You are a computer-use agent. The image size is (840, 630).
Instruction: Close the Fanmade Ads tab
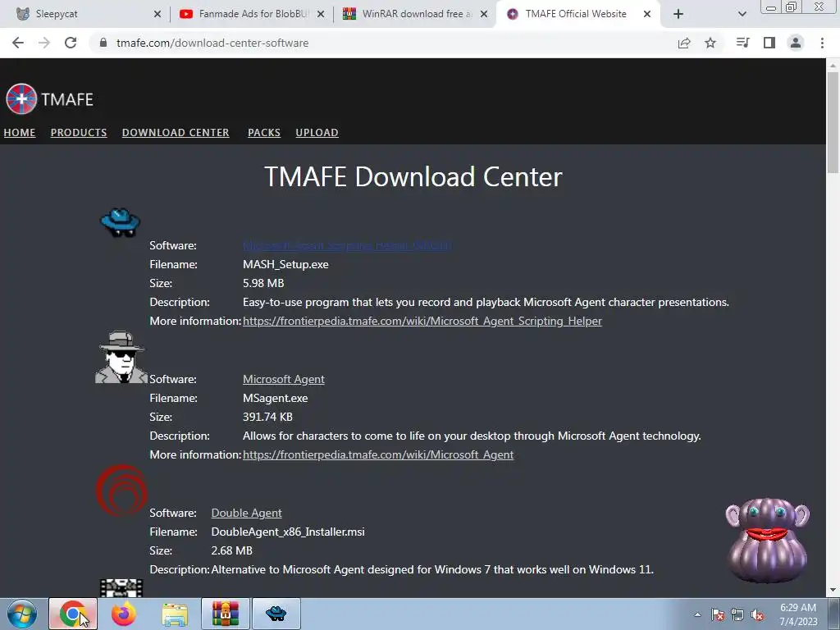(321, 14)
